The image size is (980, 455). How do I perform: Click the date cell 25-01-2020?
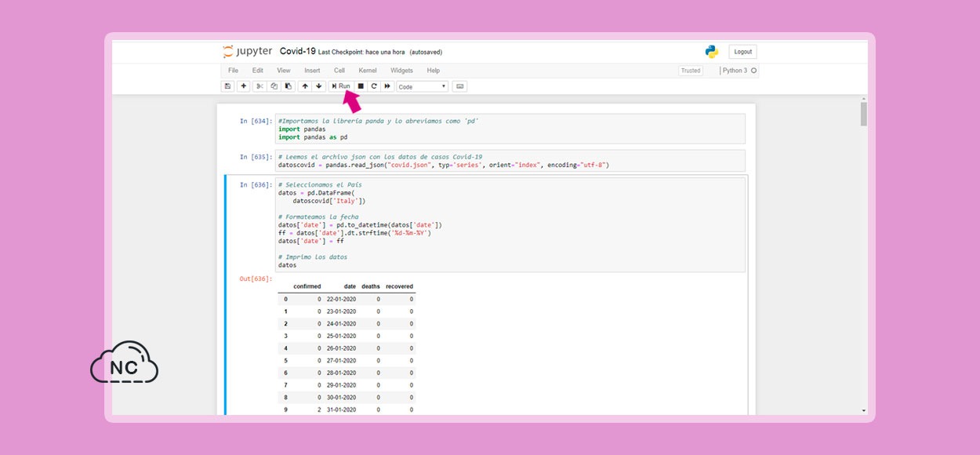click(x=341, y=336)
